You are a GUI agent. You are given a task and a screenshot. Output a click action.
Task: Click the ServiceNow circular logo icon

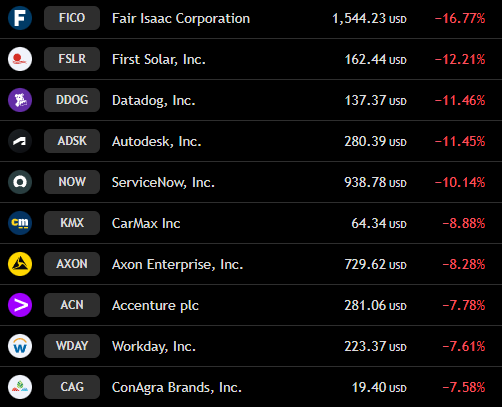coord(20,182)
